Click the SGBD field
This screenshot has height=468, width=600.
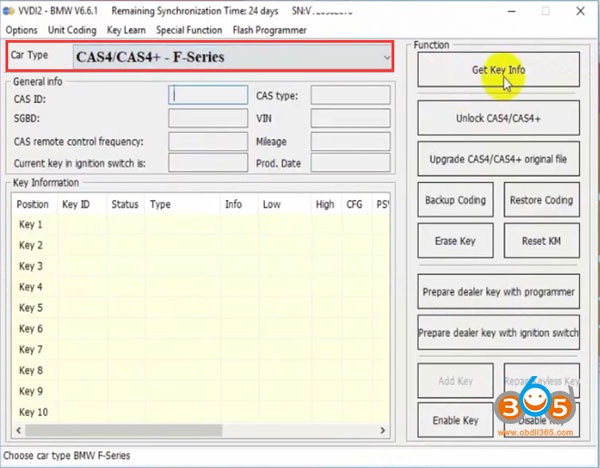tap(208, 118)
